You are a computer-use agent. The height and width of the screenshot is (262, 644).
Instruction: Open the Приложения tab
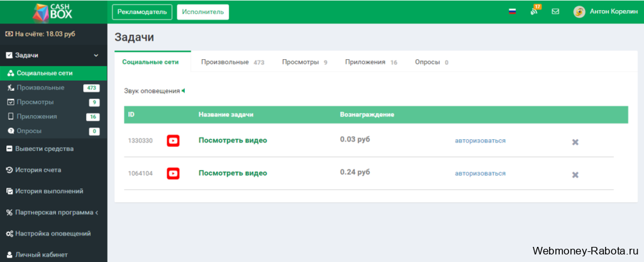tap(371, 62)
